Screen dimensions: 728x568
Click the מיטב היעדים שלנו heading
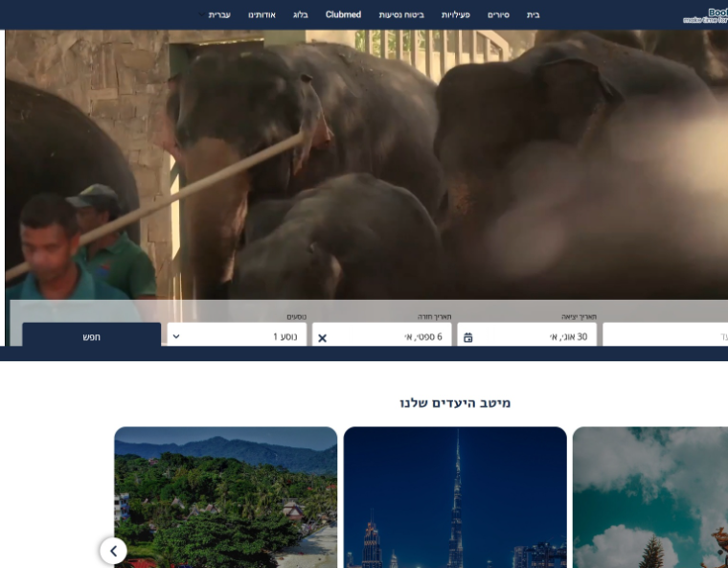tap(455, 402)
